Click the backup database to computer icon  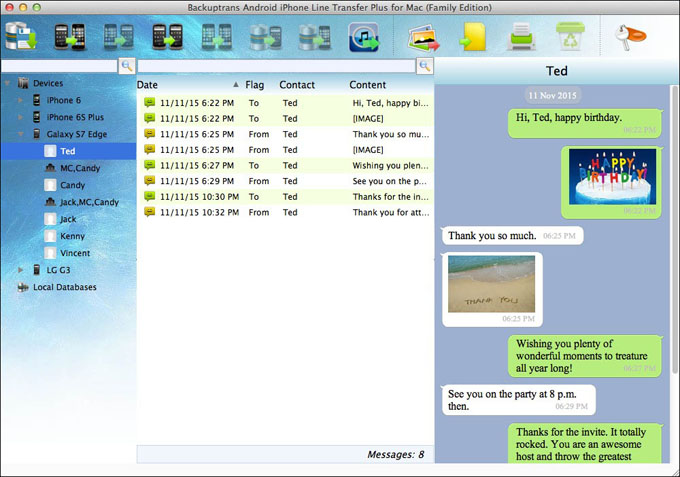(21, 36)
